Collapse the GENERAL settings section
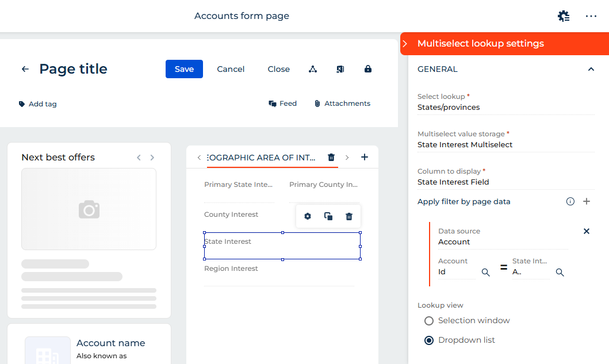This screenshot has width=609, height=364. [591, 69]
